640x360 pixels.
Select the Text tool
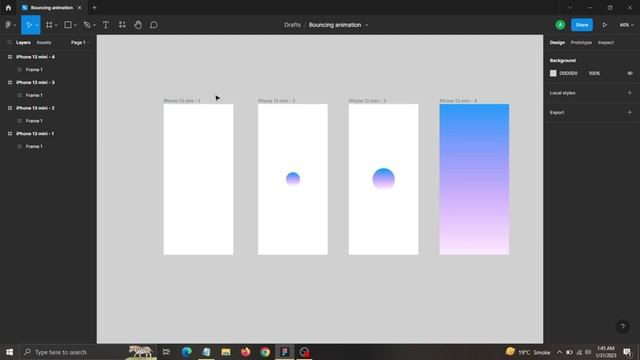pos(106,25)
